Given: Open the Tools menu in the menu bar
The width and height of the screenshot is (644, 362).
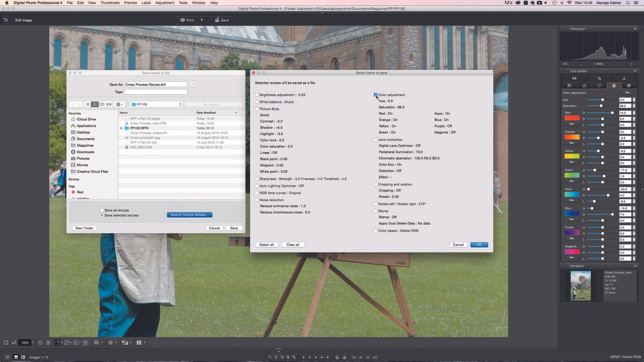Looking at the screenshot, I should 182,3.
